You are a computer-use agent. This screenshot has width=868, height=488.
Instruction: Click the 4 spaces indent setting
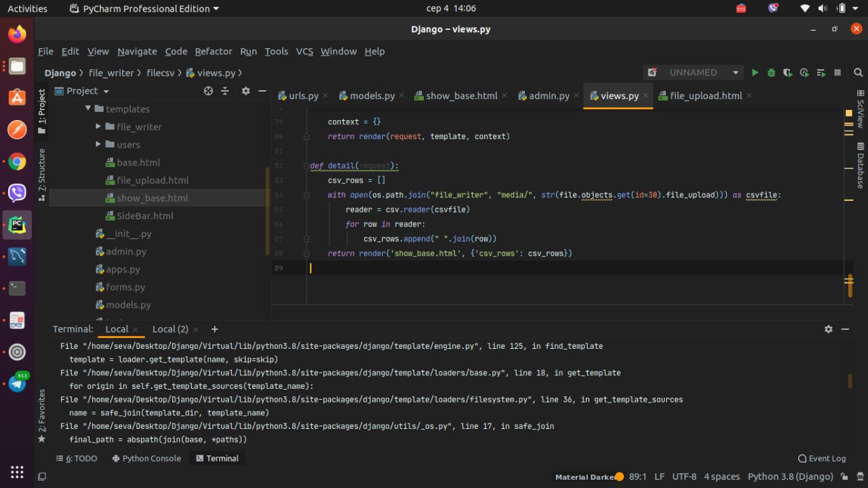[722, 477]
